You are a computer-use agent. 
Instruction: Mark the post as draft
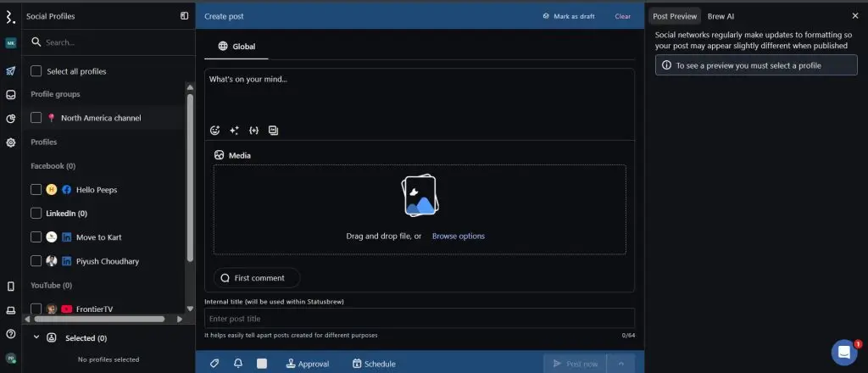(x=569, y=16)
